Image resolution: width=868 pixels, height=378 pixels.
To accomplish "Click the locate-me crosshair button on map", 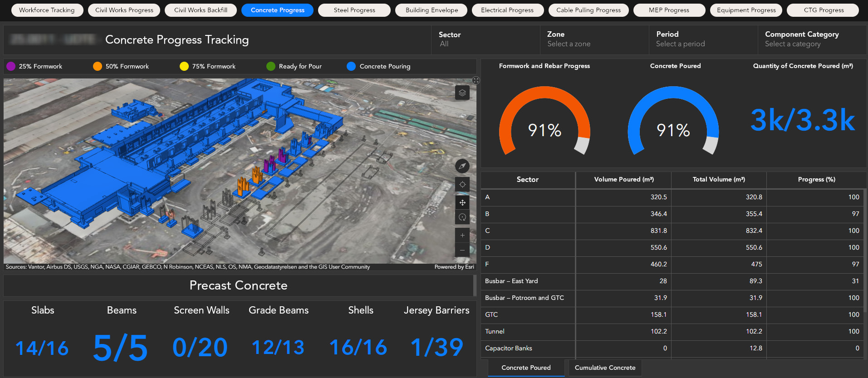I will [462, 184].
